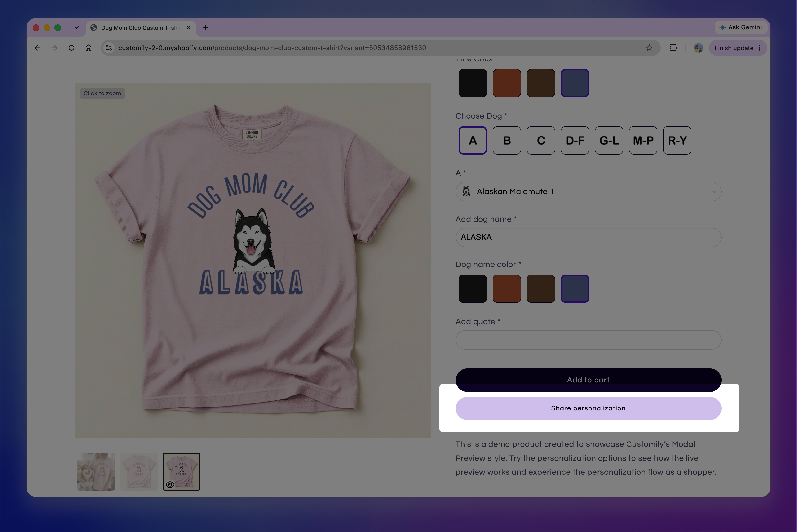Pick navy title color swatch
This screenshot has width=797, height=532.
pyautogui.click(x=575, y=83)
